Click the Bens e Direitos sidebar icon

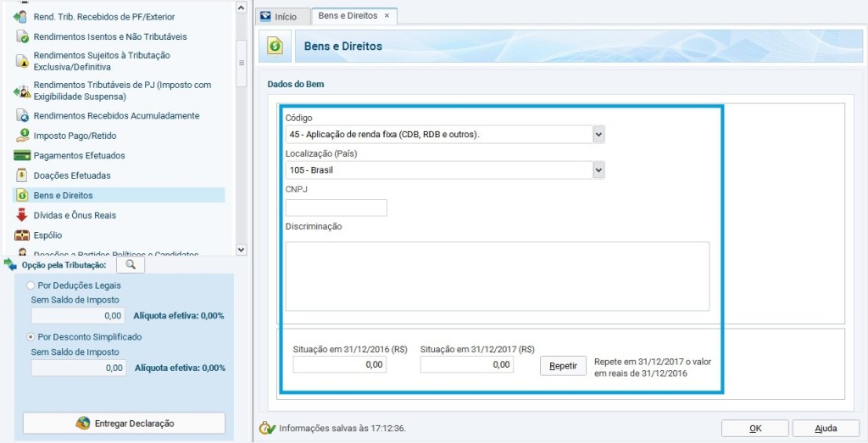pyautogui.click(x=22, y=196)
